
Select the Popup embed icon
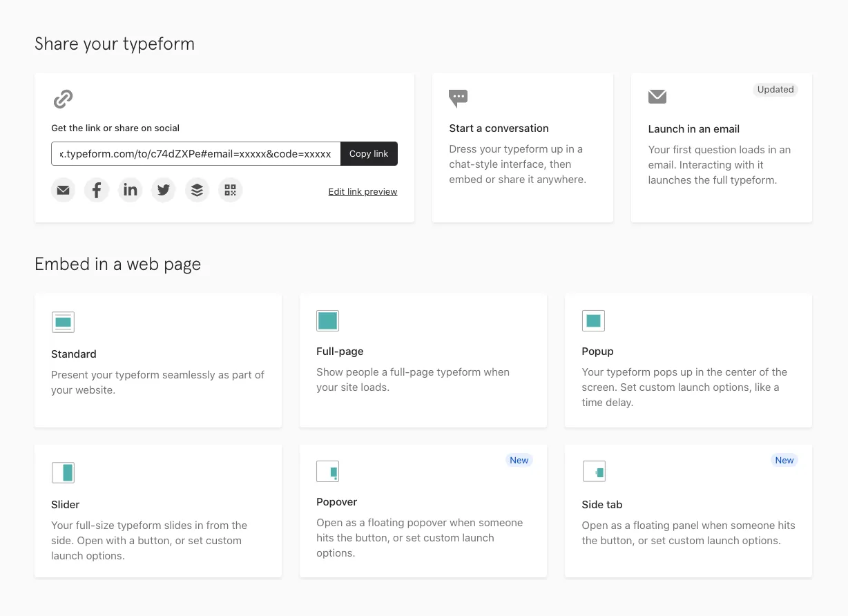(x=592, y=320)
